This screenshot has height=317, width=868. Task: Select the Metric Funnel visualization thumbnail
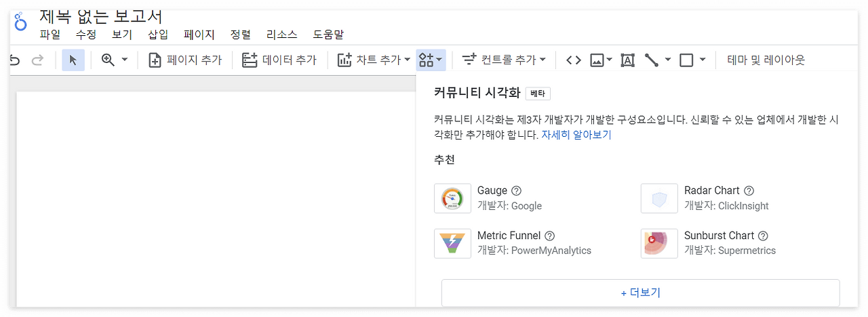click(x=452, y=243)
